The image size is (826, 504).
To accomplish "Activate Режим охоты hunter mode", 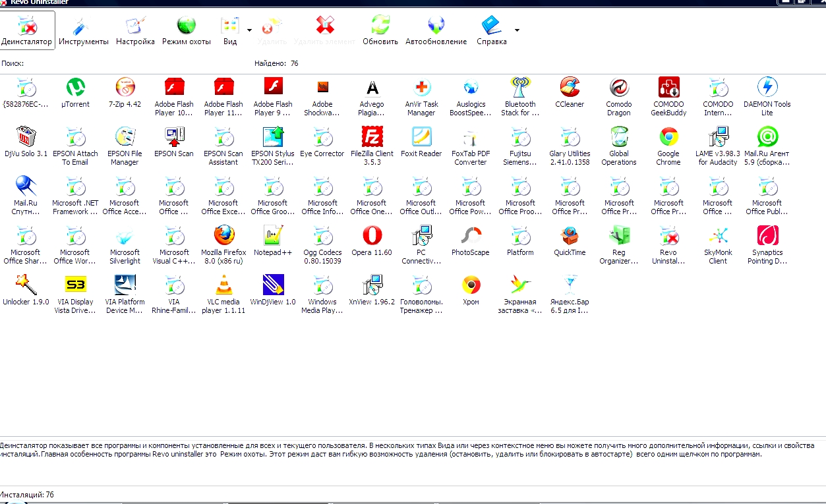I will [187, 30].
